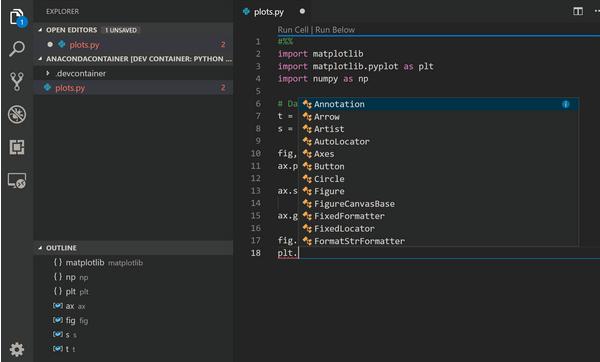Select plots.py in the workspace tree
Screen dimensions: 600x362
click(x=134, y=88)
